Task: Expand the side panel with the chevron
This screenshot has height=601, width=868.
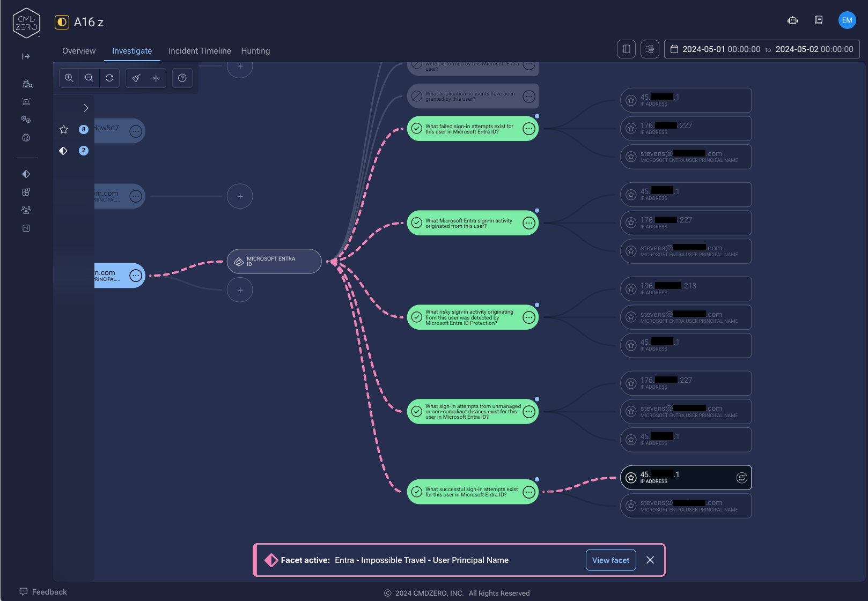Action: point(86,108)
